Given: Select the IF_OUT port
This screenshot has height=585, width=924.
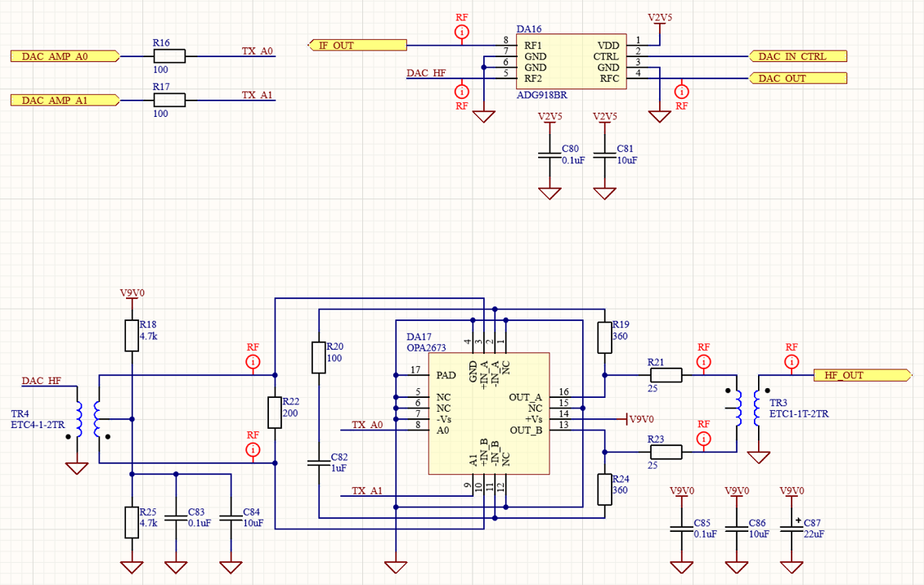Looking at the screenshot, I should click(357, 45).
